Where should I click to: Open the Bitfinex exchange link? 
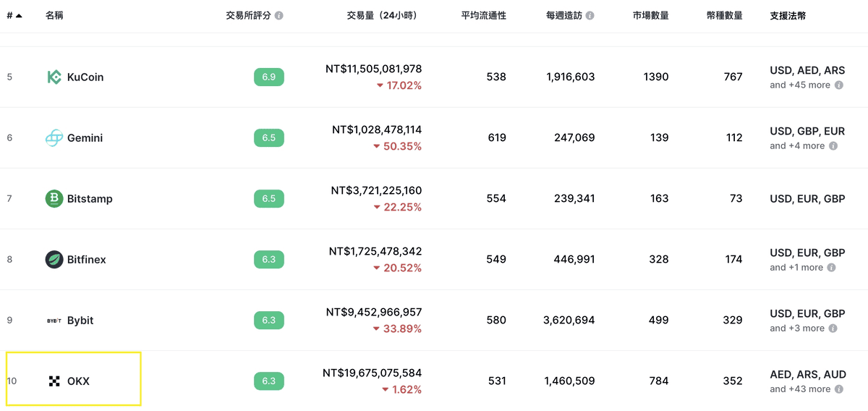coord(86,259)
